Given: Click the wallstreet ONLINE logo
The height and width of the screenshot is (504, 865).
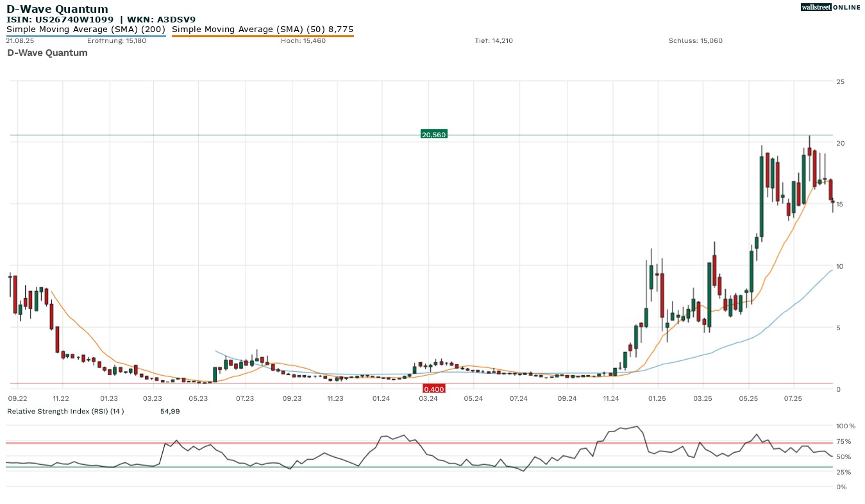Looking at the screenshot, I should tap(830, 7).
